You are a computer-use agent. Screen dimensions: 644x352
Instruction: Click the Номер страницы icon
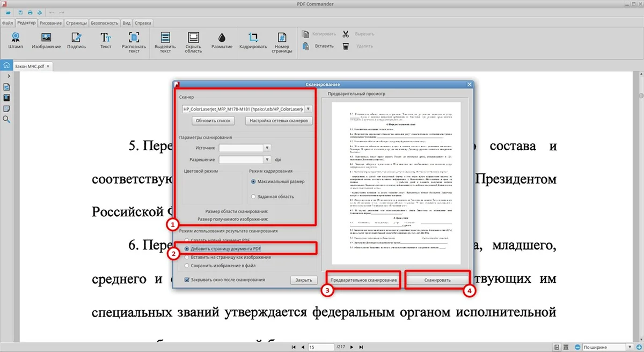tap(281, 39)
